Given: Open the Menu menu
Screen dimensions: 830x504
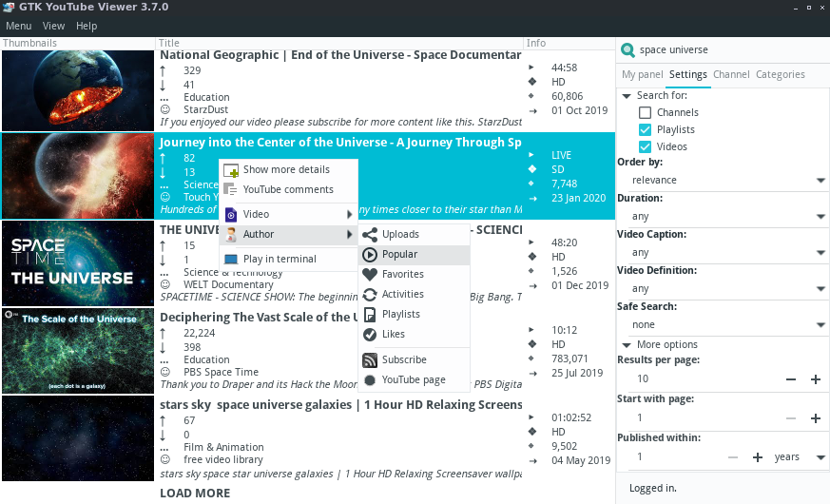Looking at the screenshot, I should [x=18, y=26].
